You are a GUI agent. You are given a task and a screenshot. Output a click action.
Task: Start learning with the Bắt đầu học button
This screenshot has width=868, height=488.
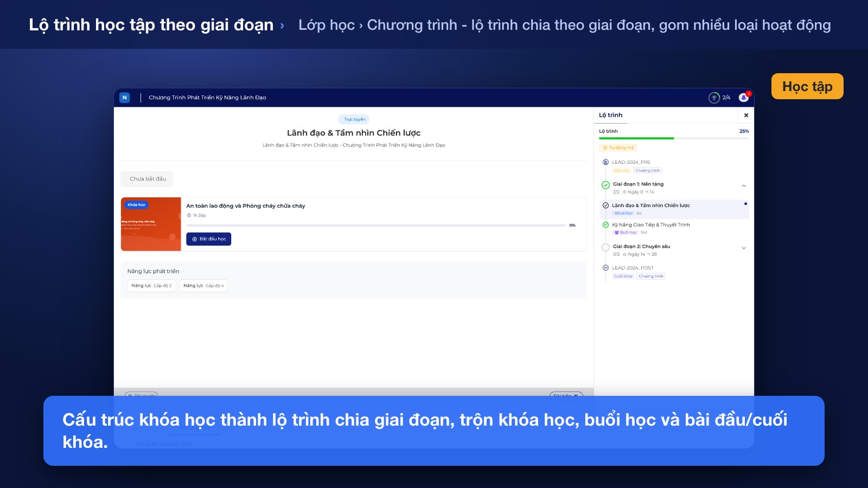pos(209,239)
